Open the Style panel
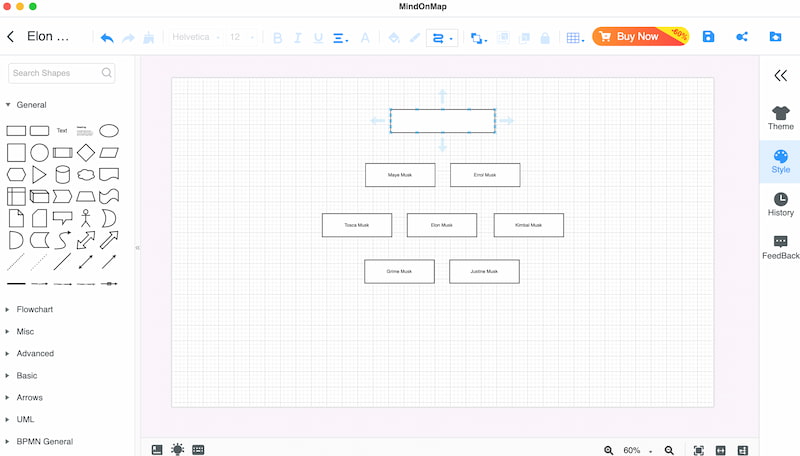 [781, 162]
